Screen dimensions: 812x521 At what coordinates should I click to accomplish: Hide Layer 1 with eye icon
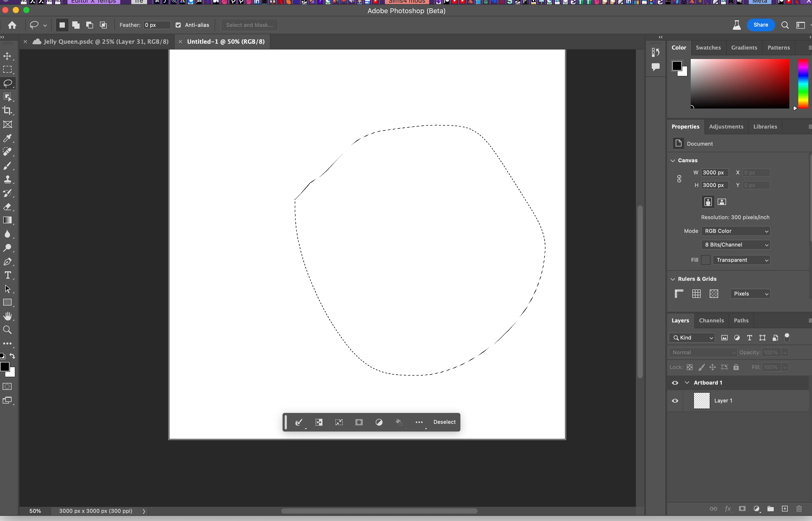(675, 401)
